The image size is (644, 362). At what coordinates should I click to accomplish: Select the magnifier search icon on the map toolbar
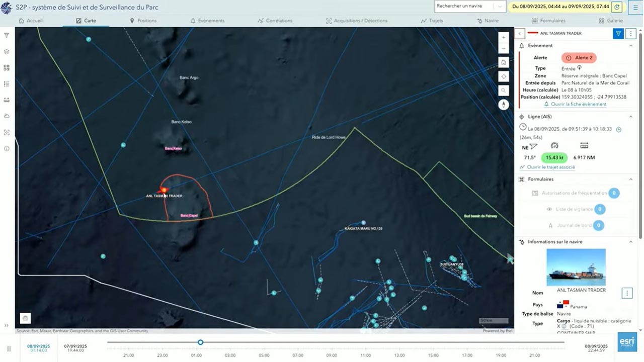(504, 90)
